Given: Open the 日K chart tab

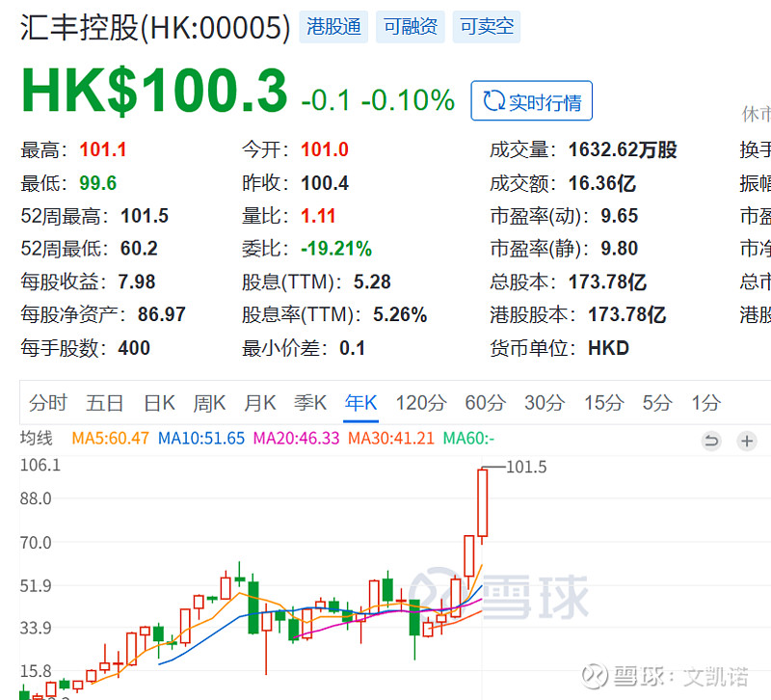Looking at the screenshot, I should click(x=159, y=403).
